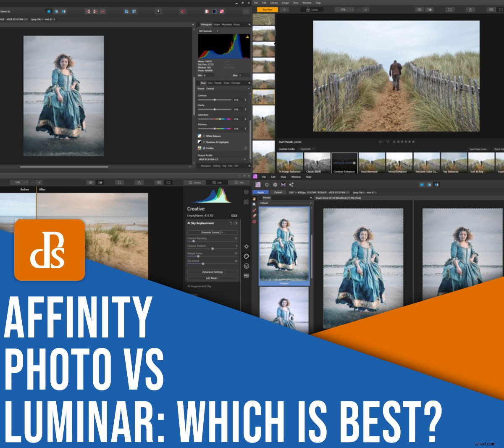
Task: Click the export icon in Luminar's top toolbar
Action: pyautogui.click(x=470, y=10)
